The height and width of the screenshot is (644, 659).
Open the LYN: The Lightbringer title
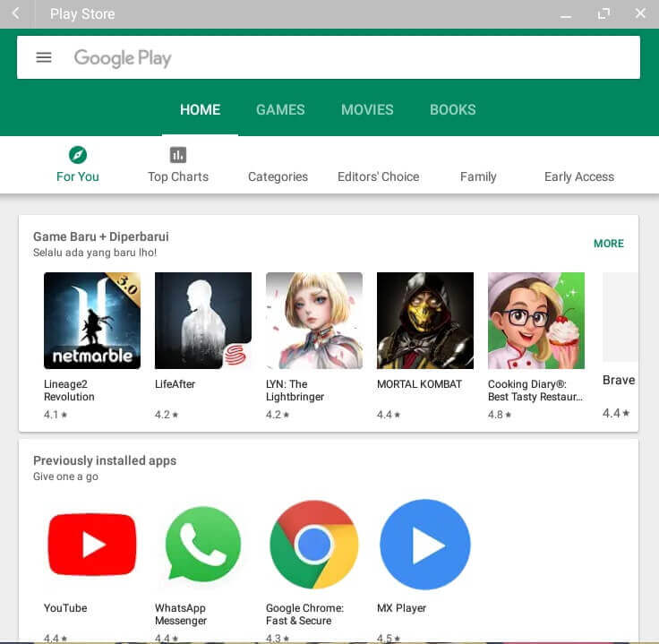tap(295, 391)
